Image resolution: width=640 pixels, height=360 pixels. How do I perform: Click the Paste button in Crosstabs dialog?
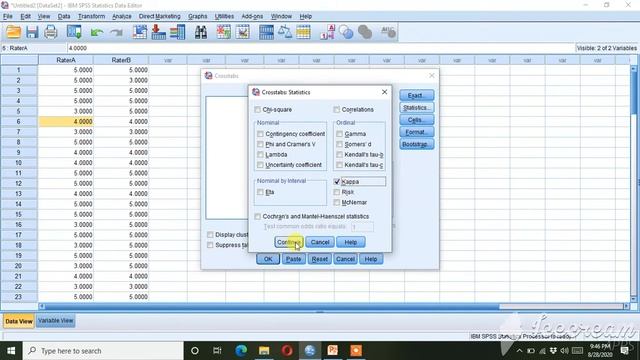(x=293, y=259)
